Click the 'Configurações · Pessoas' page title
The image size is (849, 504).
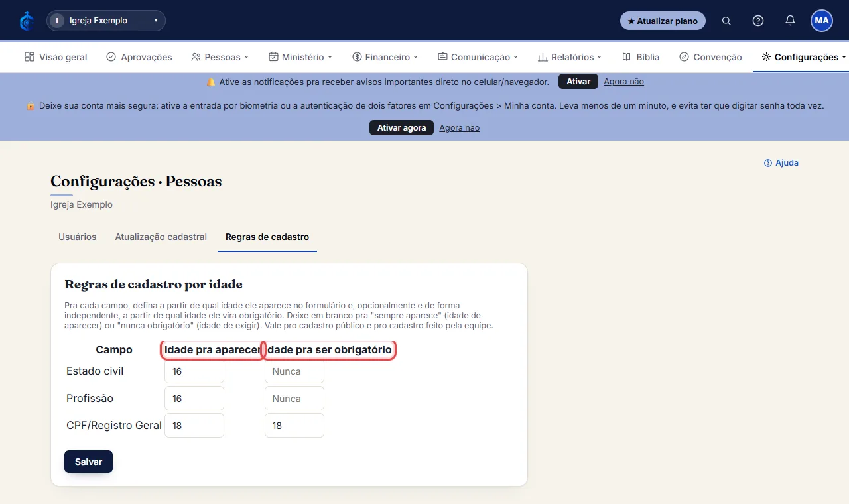(136, 181)
